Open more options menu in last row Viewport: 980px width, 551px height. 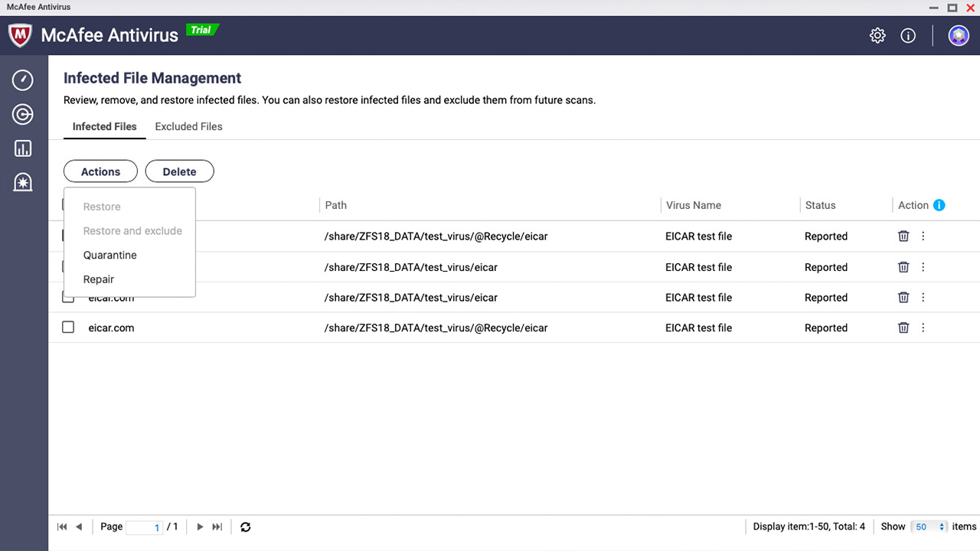923,328
